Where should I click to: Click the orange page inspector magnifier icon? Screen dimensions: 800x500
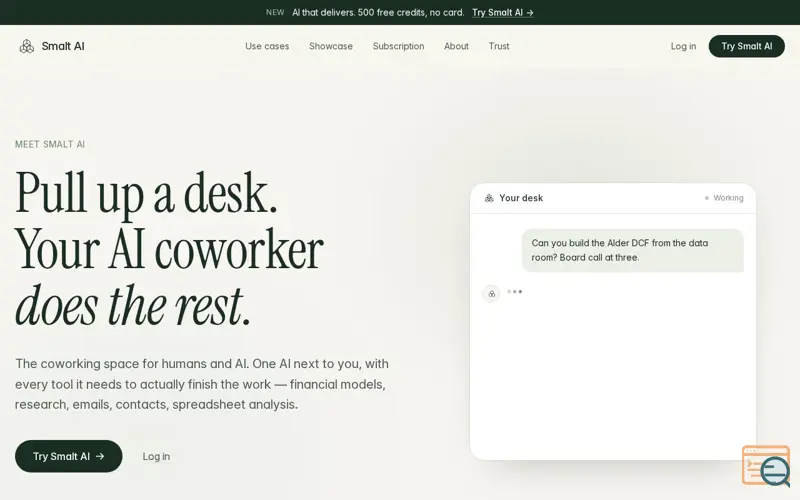click(x=766, y=466)
